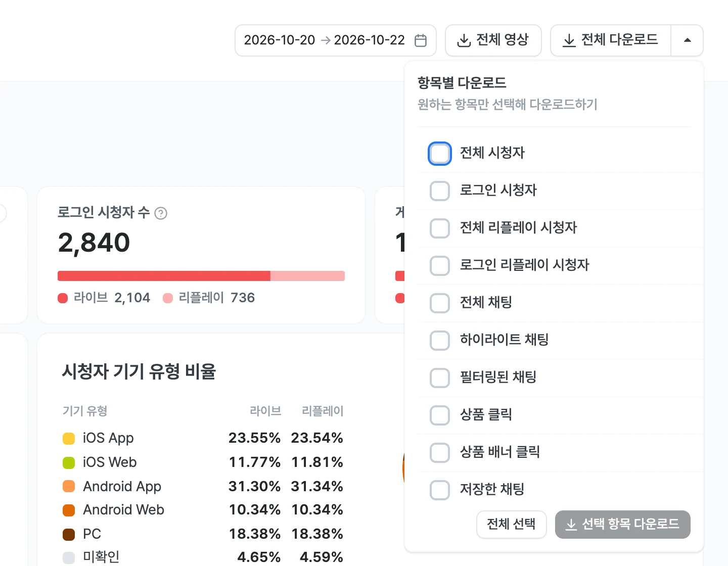Collapse the download dropdown caret arrow
The width and height of the screenshot is (728, 566).
(687, 40)
